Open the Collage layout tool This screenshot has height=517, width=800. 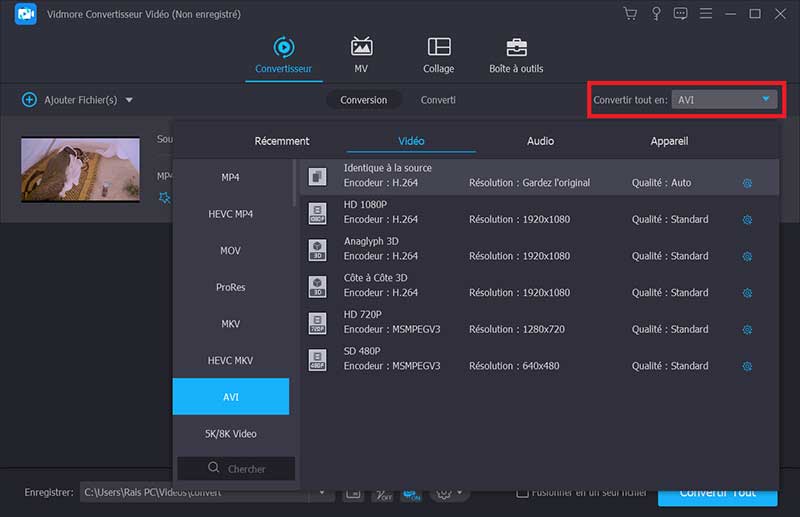point(438,47)
